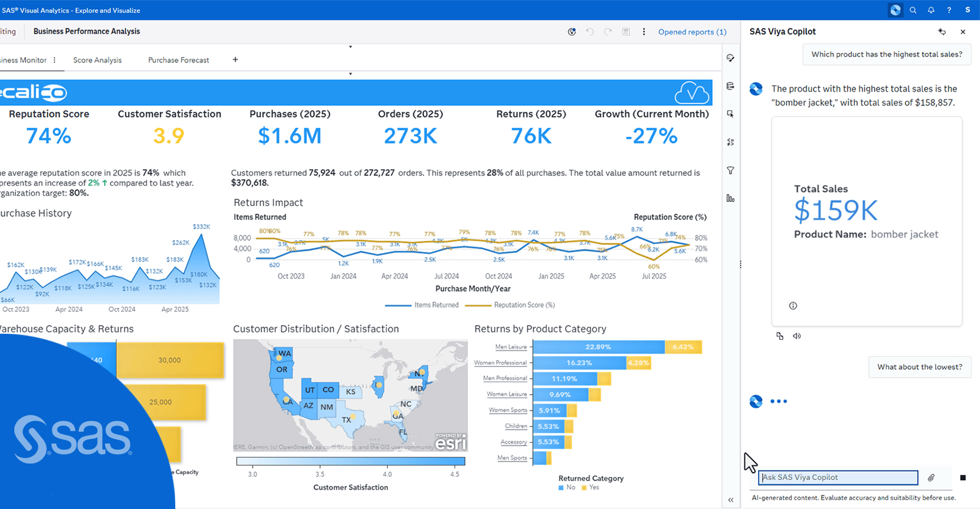Switch to the Score Analysis tab

click(x=97, y=60)
